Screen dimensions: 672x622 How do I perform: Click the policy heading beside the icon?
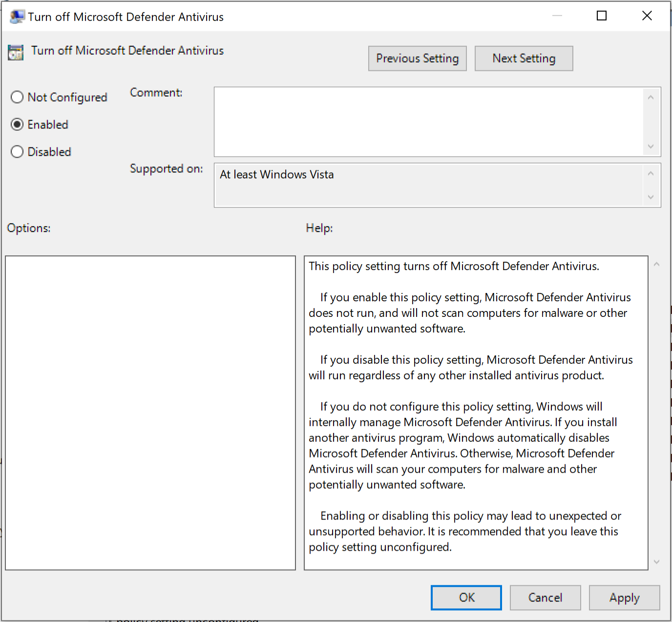point(127,51)
